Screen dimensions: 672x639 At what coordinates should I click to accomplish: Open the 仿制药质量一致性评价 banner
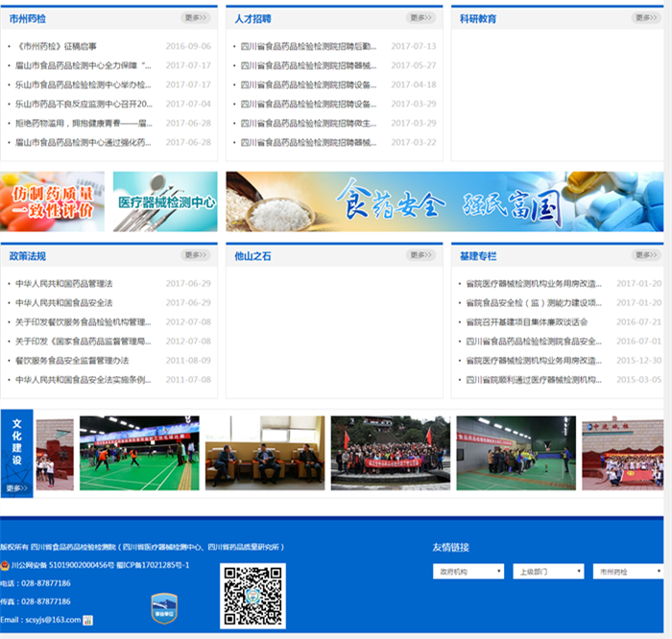coord(53,201)
